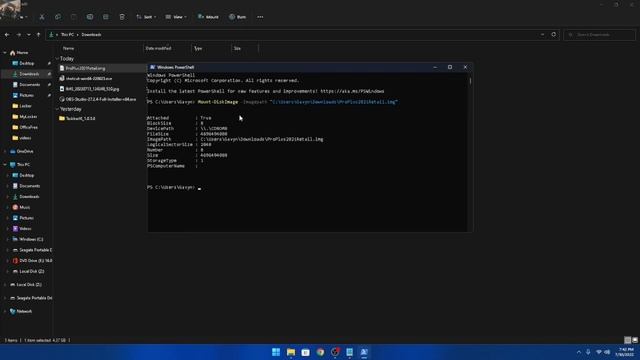This screenshot has height=360, width=640.
Task: Click the Rename icon in Explorer toolbar
Action: click(x=90, y=17)
